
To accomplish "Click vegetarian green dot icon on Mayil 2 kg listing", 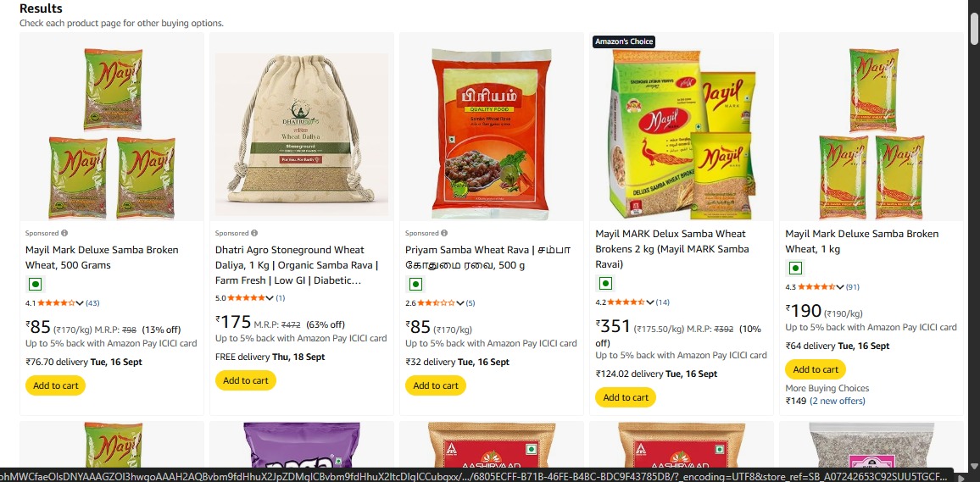I will (605, 284).
